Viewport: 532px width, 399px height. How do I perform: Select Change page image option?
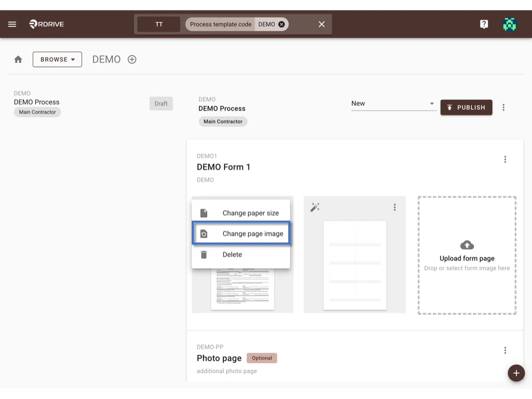tap(241, 233)
